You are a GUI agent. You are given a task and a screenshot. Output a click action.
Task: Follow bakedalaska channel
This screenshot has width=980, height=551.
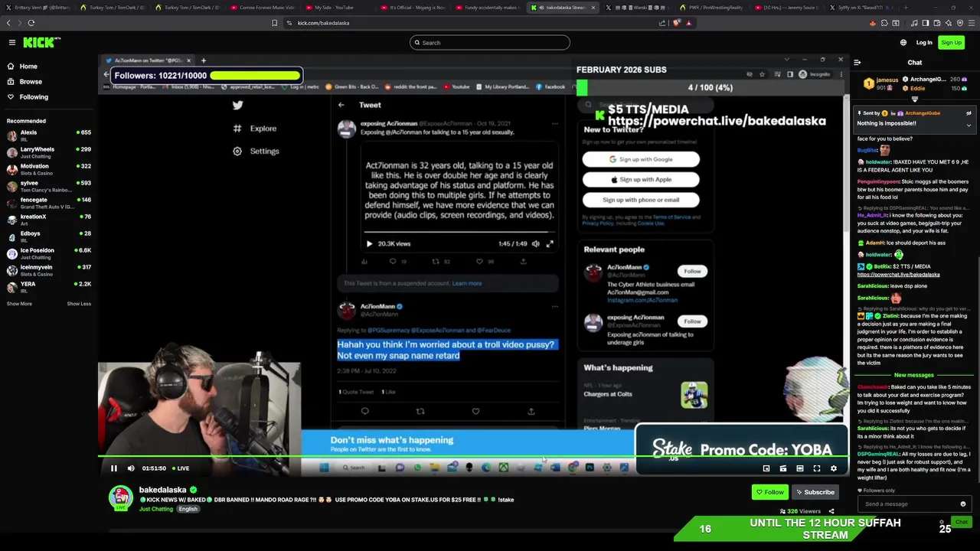[769, 492]
